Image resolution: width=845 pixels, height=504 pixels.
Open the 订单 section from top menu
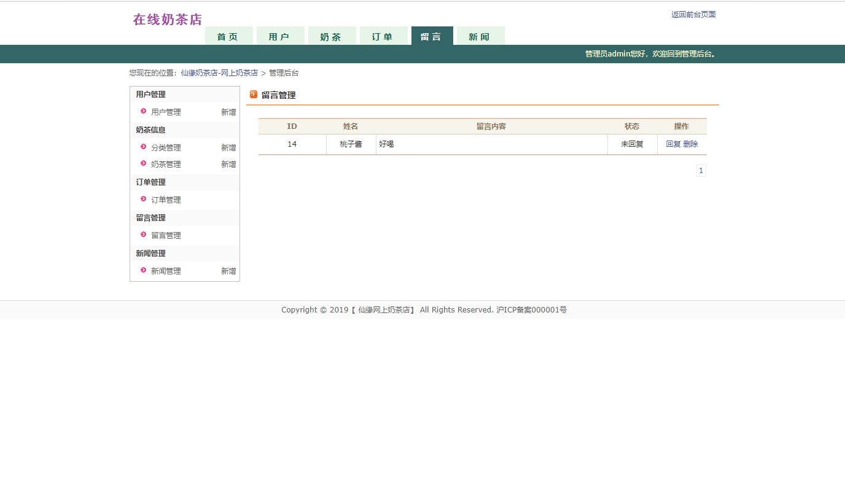384,36
